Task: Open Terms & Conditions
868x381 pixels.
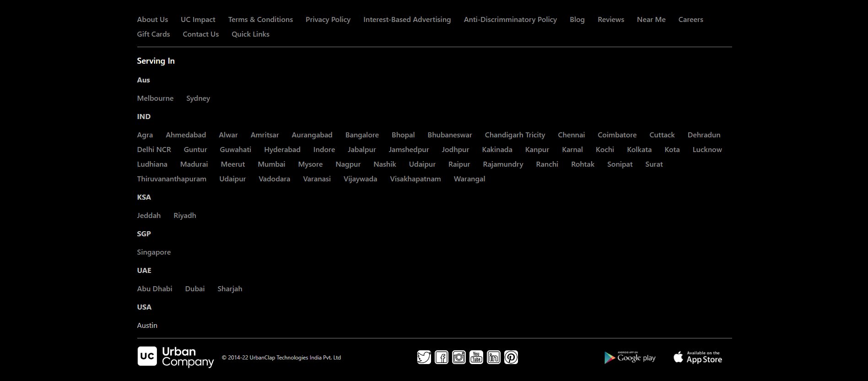Action: pos(260,20)
